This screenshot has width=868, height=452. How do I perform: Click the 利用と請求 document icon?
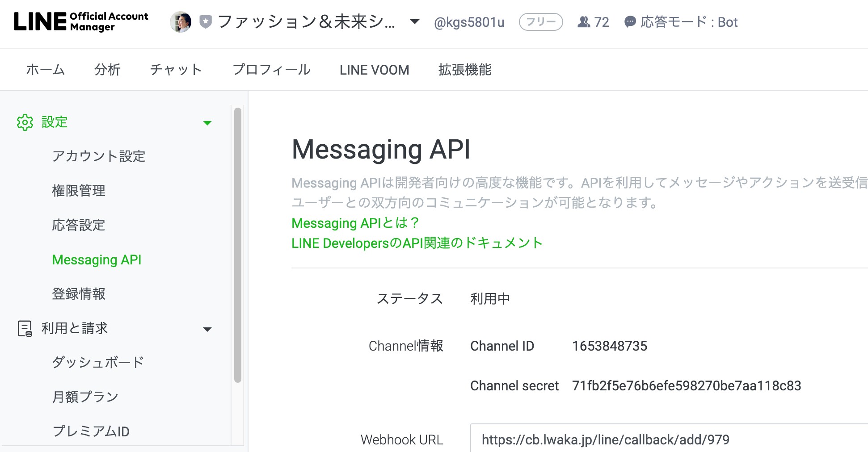point(25,328)
